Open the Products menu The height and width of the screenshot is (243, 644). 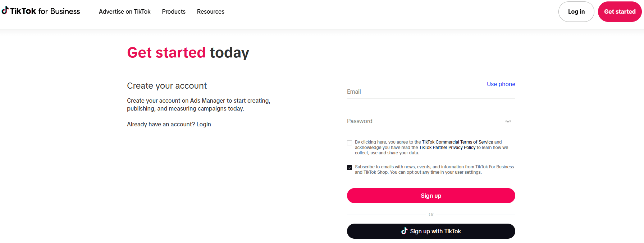pyautogui.click(x=174, y=11)
